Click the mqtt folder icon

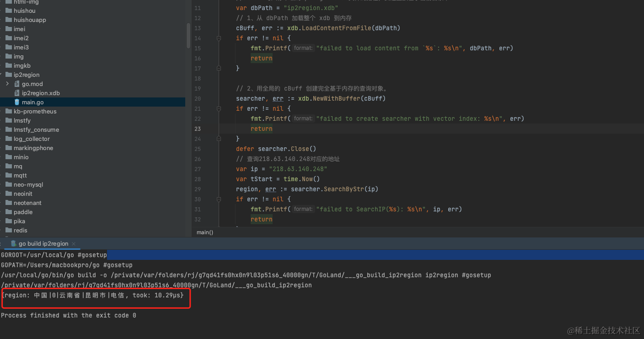point(9,175)
